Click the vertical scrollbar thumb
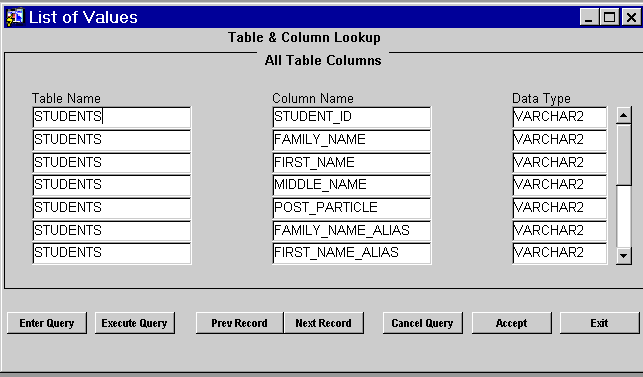Image resolution: width=643 pixels, height=377 pixels. point(623,155)
